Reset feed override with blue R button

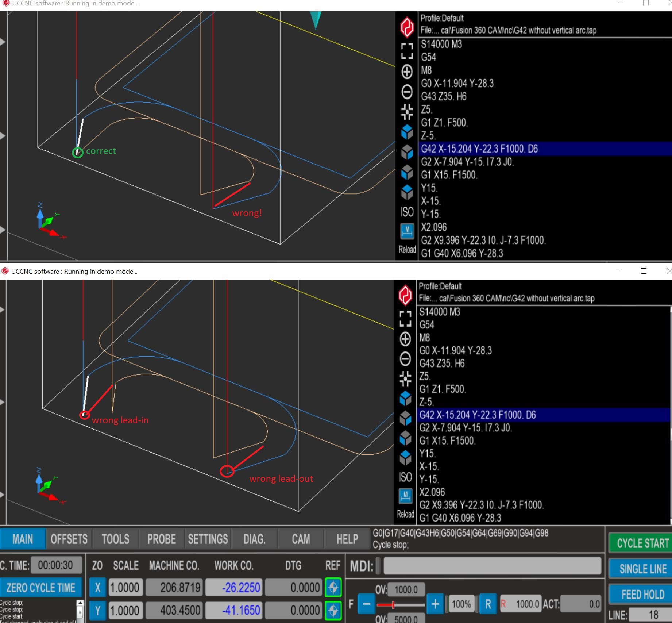point(488,604)
